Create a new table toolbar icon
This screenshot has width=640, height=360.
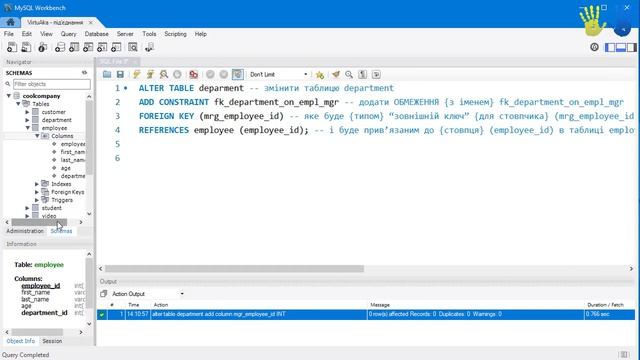click(x=74, y=47)
